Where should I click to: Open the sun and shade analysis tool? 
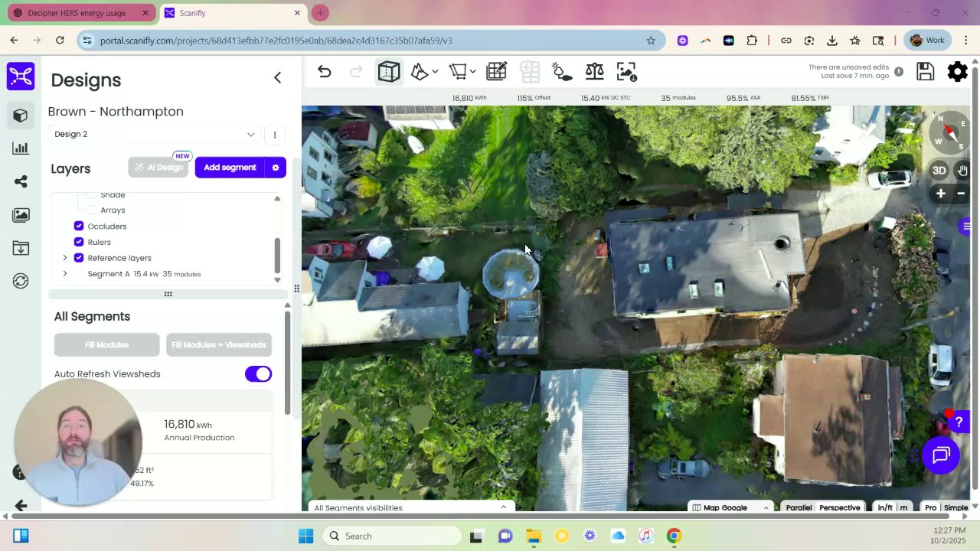tap(561, 72)
